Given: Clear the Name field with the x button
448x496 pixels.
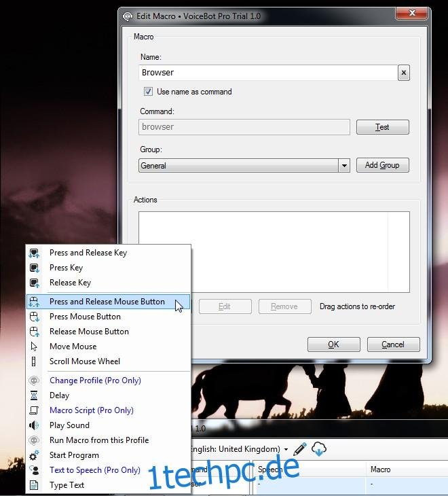Looking at the screenshot, I should (404, 73).
